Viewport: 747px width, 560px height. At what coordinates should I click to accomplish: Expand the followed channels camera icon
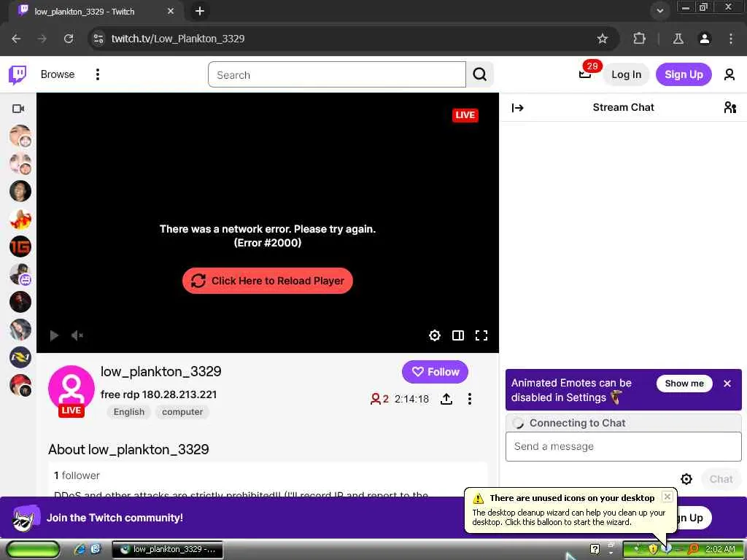click(18, 109)
